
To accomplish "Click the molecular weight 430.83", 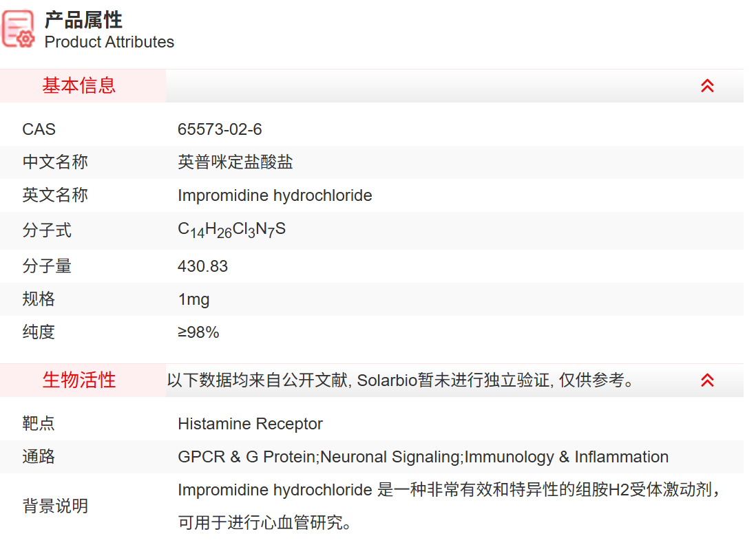I will 202,266.
